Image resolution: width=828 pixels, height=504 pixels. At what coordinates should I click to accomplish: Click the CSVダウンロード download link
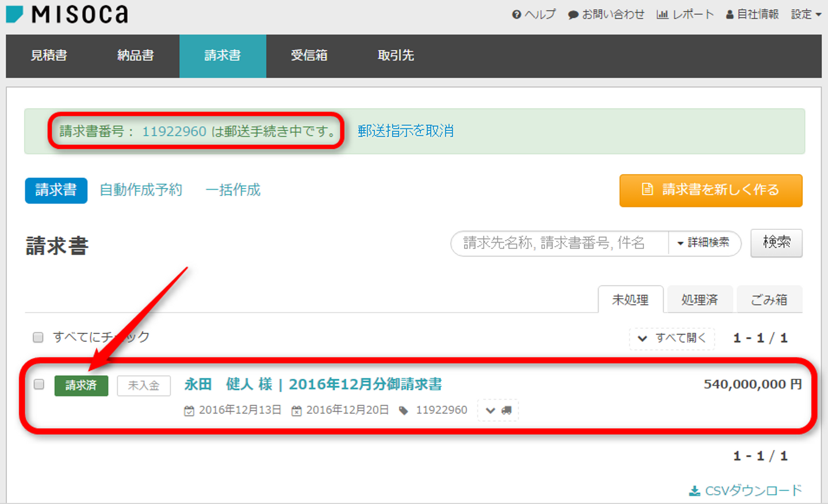coord(746,491)
